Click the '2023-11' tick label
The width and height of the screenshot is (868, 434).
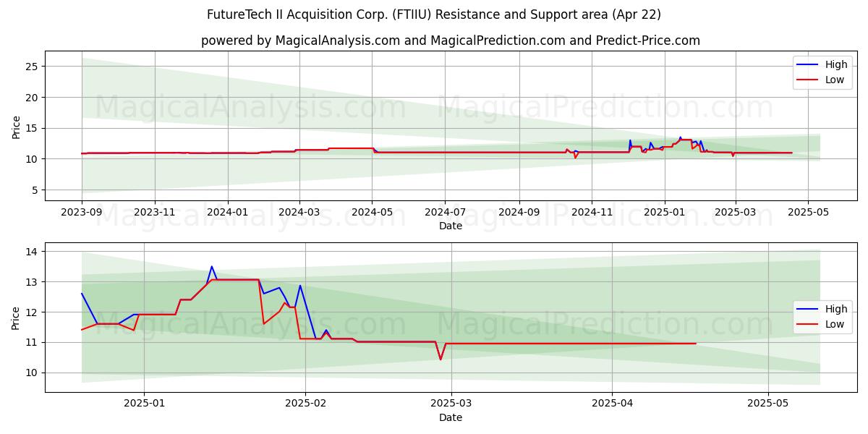pyautogui.click(x=155, y=213)
